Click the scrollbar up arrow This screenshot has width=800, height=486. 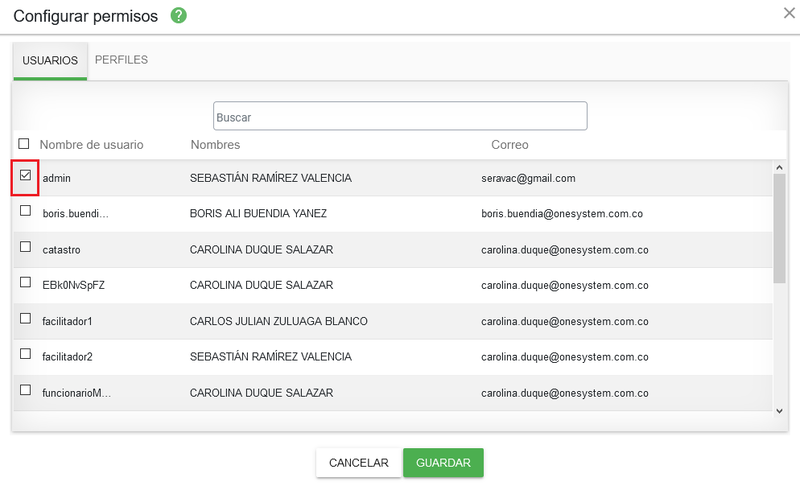(779, 168)
